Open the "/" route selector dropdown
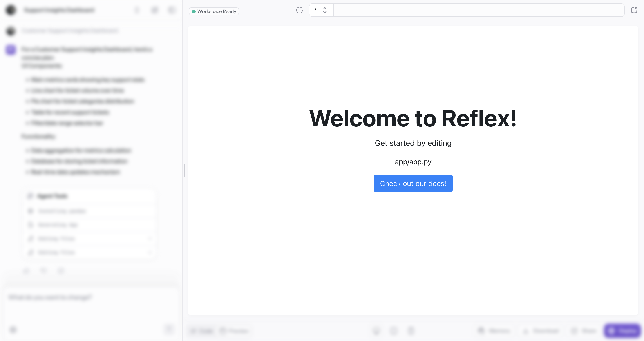The width and height of the screenshot is (644, 341). point(321,10)
